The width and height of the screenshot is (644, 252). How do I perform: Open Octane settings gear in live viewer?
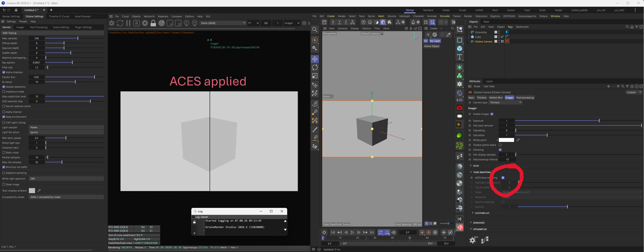145,23
